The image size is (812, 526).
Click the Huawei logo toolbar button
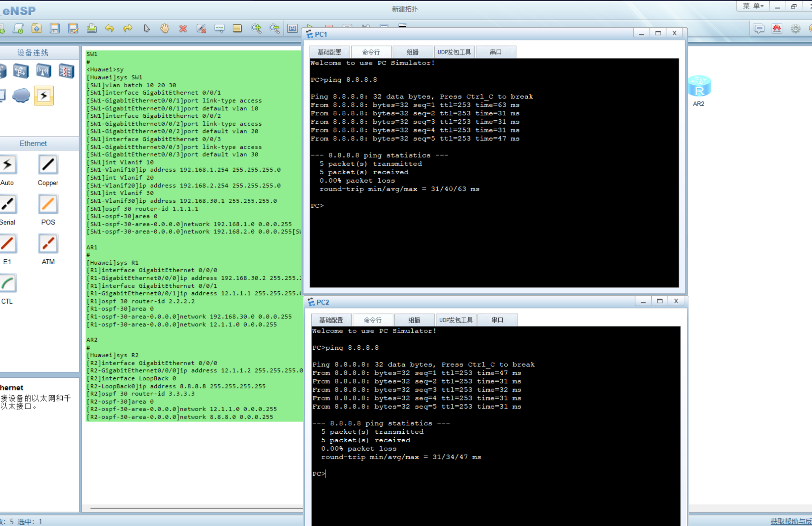point(777,29)
